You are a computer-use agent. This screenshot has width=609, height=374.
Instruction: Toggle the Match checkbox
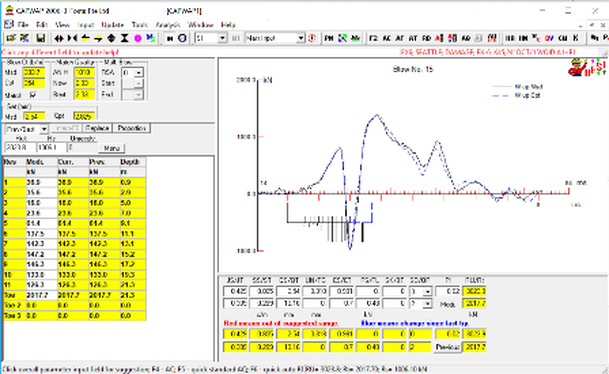pos(33,95)
